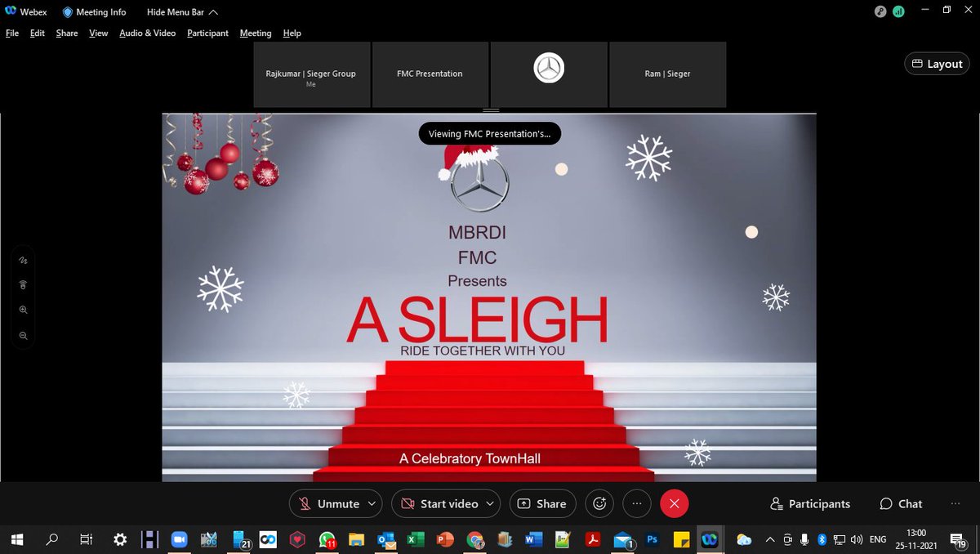980x554 pixels.
Task: Open the Audio & Video menu
Action: (x=148, y=33)
